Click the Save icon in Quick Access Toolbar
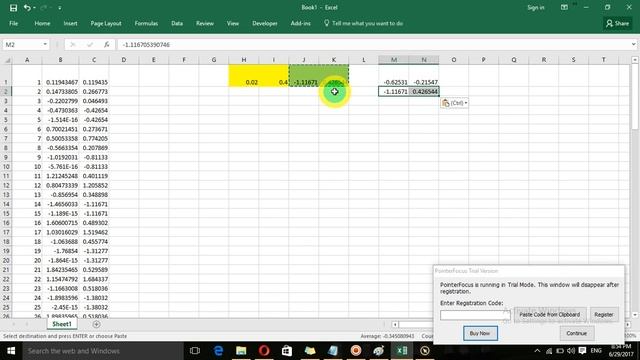640x360 pixels. pos(13,8)
